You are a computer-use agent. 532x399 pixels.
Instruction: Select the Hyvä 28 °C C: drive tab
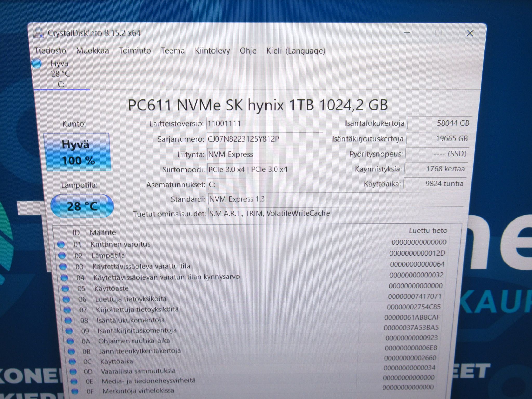pyautogui.click(x=61, y=74)
